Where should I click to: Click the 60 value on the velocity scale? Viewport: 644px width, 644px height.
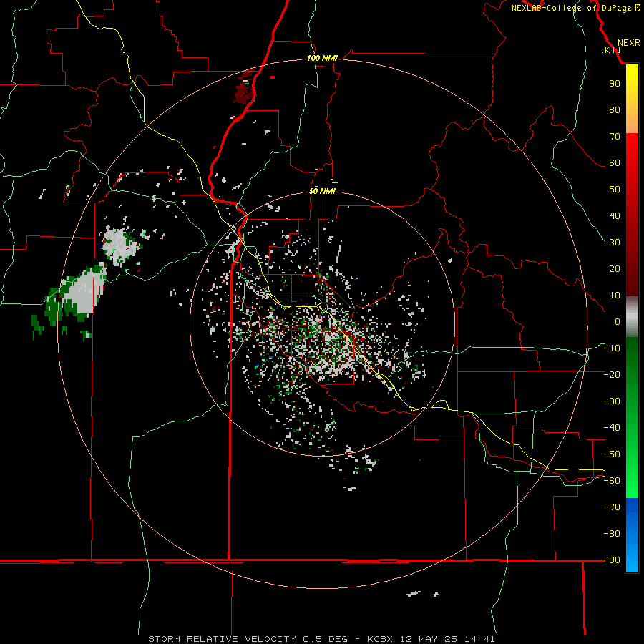pyautogui.click(x=615, y=162)
